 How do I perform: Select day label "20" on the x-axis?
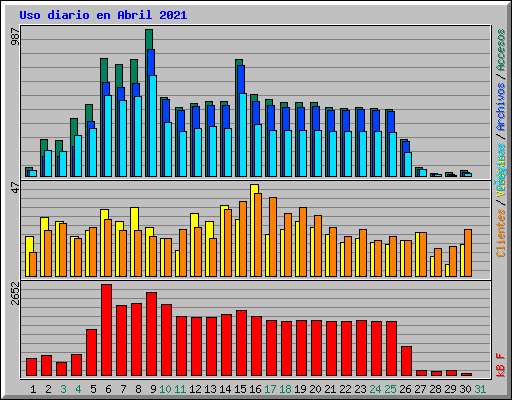[315, 389]
